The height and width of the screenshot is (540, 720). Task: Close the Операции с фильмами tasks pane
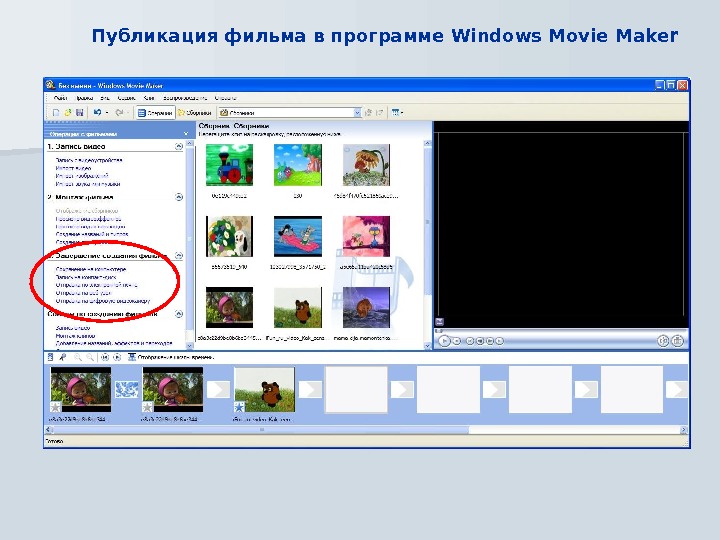click(x=186, y=134)
